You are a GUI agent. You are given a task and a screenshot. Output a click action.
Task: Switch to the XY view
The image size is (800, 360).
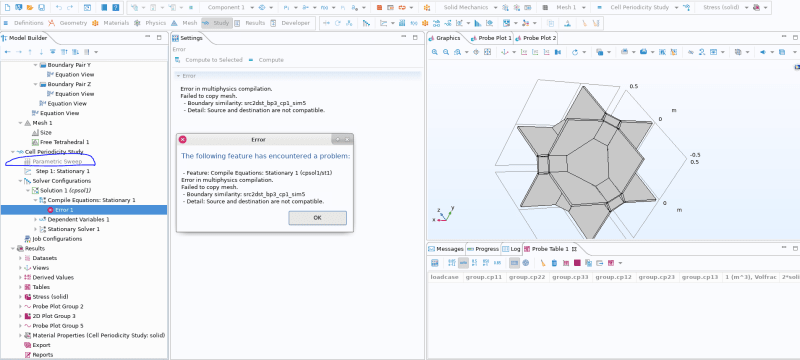[x=524, y=52]
